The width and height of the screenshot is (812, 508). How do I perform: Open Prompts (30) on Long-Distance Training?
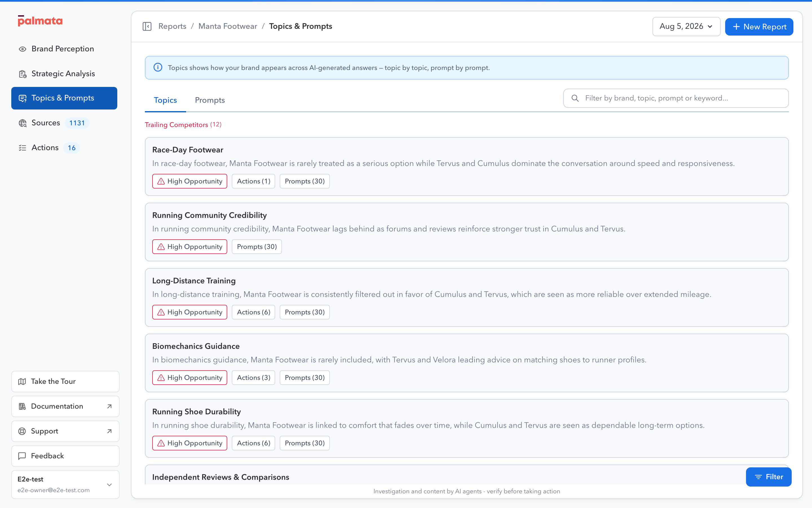pos(305,312)
